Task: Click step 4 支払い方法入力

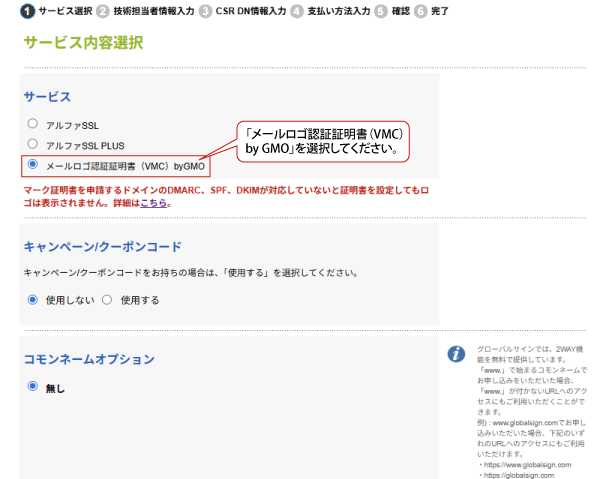Action: pyautogui.click(x=330, y=11)
